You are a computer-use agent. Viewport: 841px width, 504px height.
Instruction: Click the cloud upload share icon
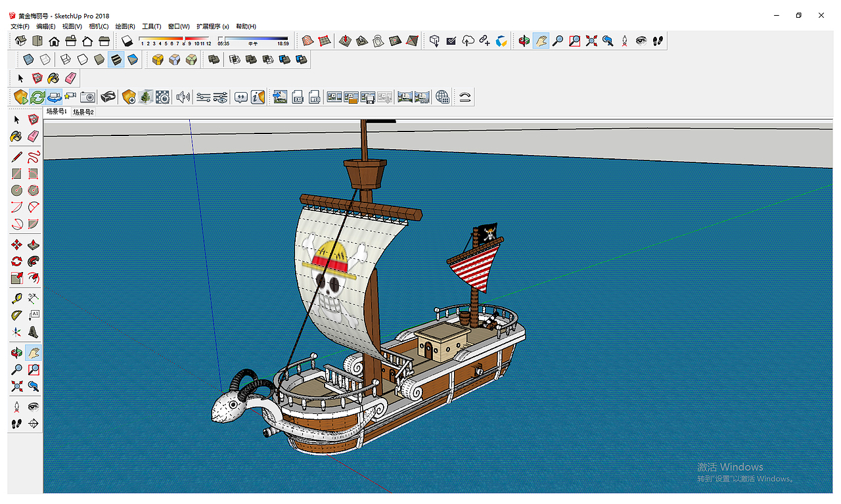point(468,41)
